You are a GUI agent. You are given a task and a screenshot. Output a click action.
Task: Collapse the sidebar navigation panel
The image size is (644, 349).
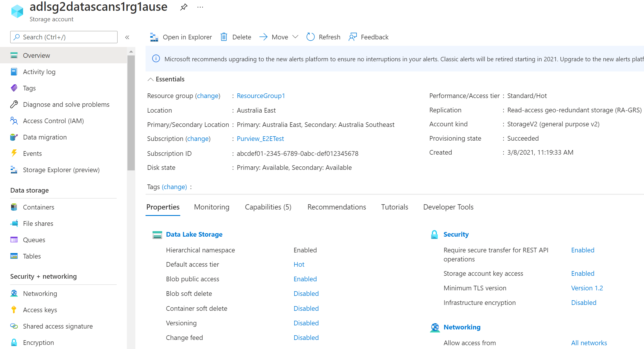(x=128, y=37)
